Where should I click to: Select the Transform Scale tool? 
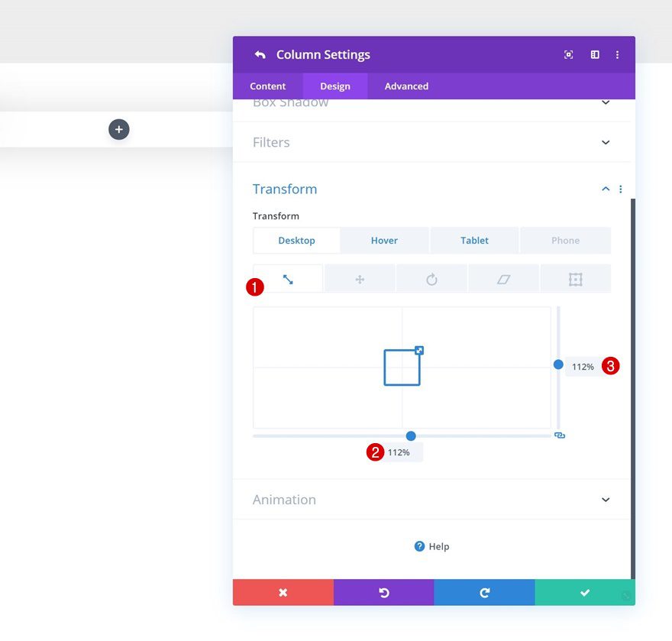[288, 278]
